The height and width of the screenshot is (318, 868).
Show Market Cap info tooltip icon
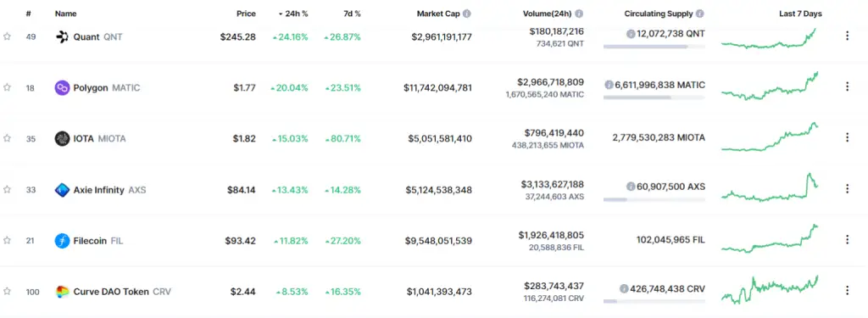click(467, 14)
